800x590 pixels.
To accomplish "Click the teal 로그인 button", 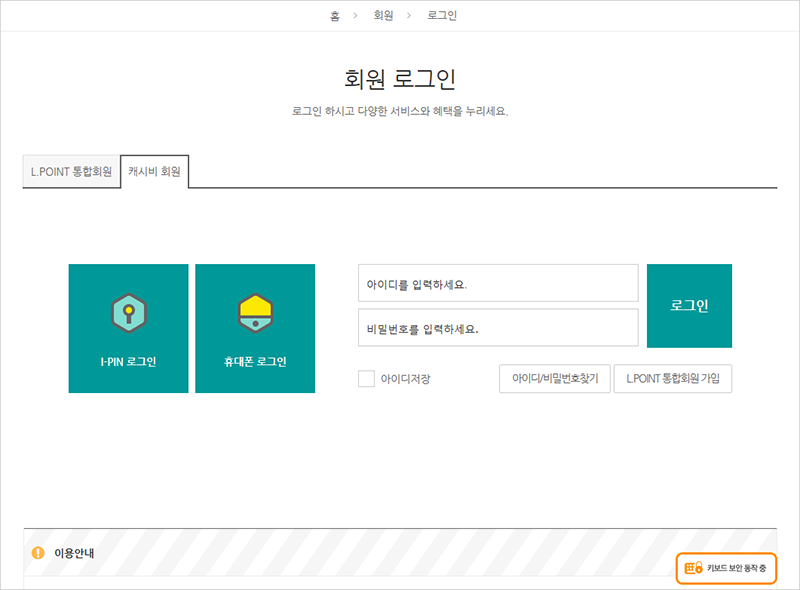I will point(689,306).
